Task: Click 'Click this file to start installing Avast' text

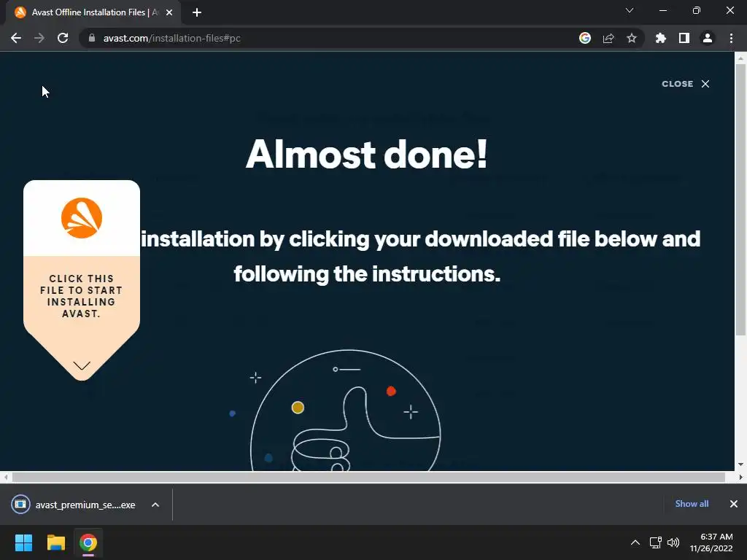Action: coord(82,296)
